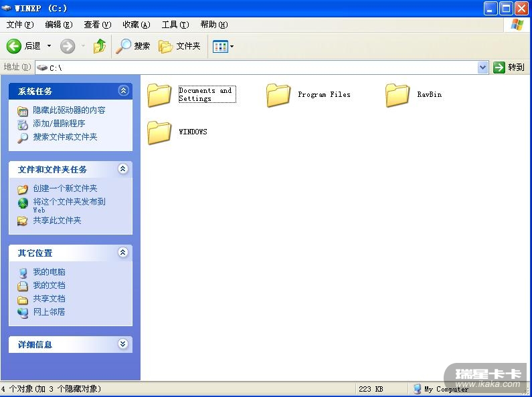
Task: Click the drive icon in address bar
Action: [x=42, y=68]
